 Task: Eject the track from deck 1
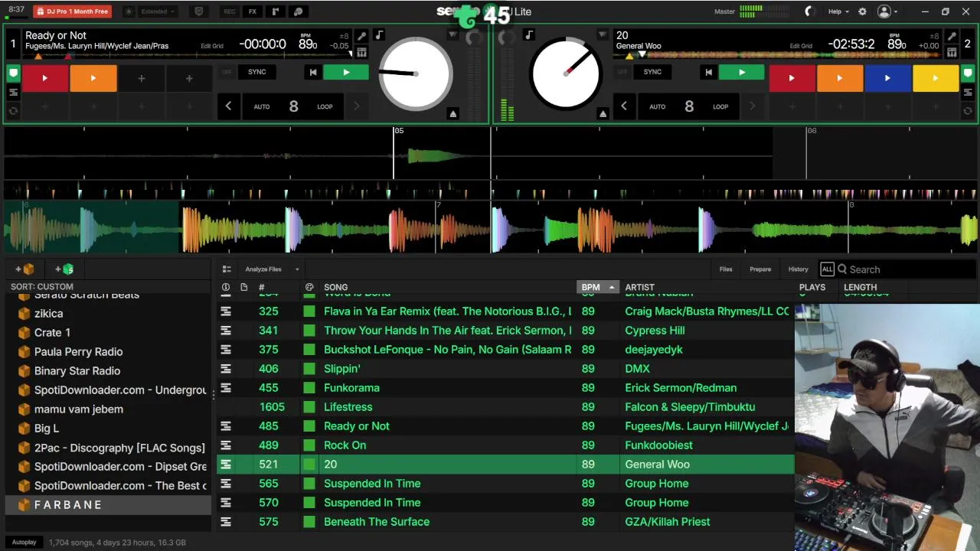point(452,113)
